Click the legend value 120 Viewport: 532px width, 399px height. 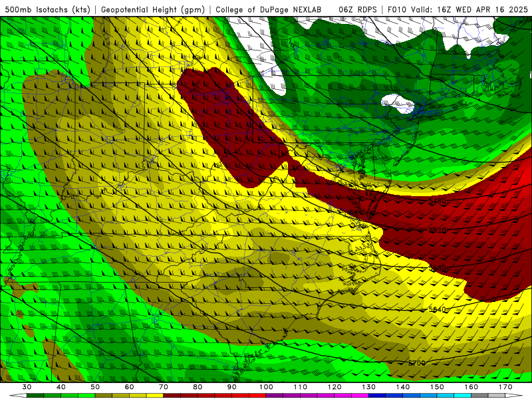pyautogui.click(x=334, y=387)
